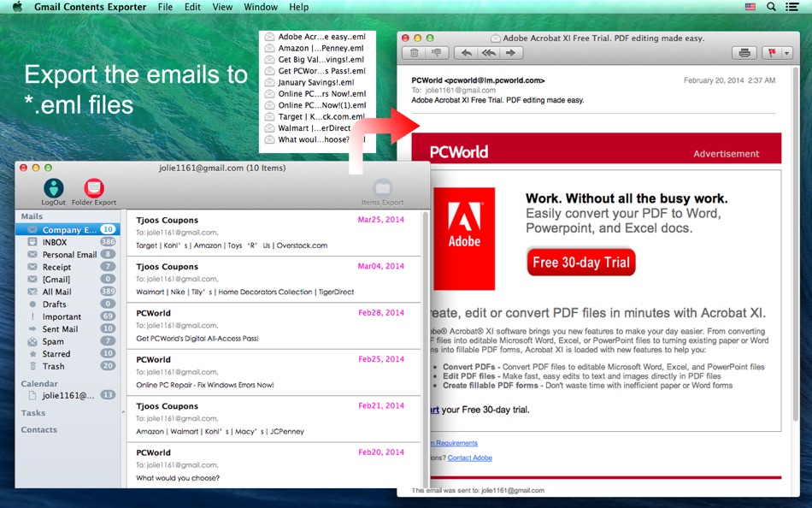Click the US flag input source icon
Image resolution: width=812 pixels, height=508 pixels.
coord(750,7)
